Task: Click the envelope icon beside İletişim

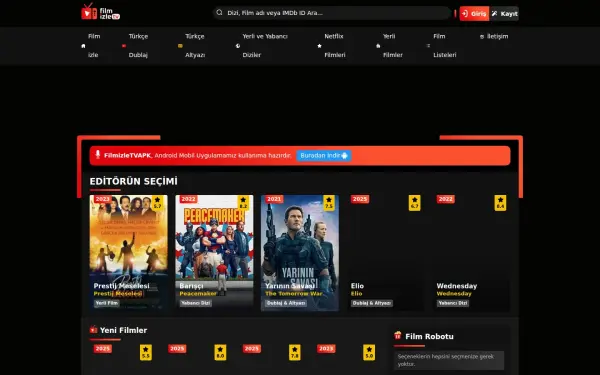Action: pos(482,37)
